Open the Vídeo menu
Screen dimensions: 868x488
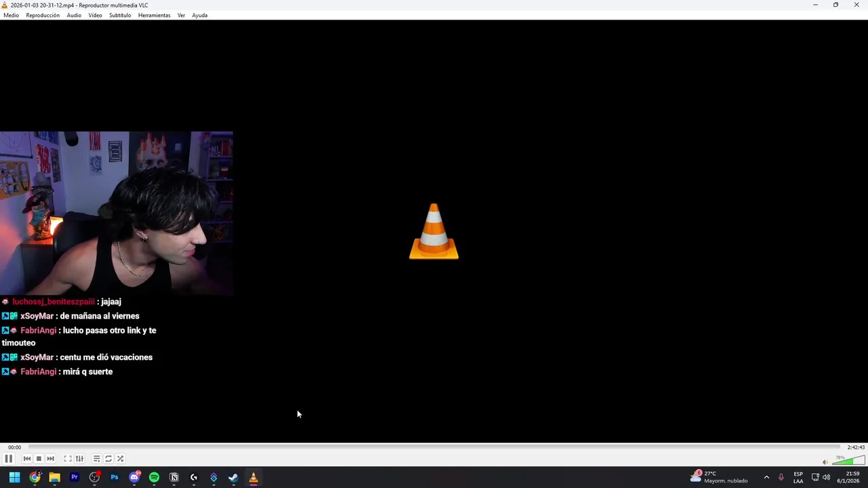[x=95, y=15]
